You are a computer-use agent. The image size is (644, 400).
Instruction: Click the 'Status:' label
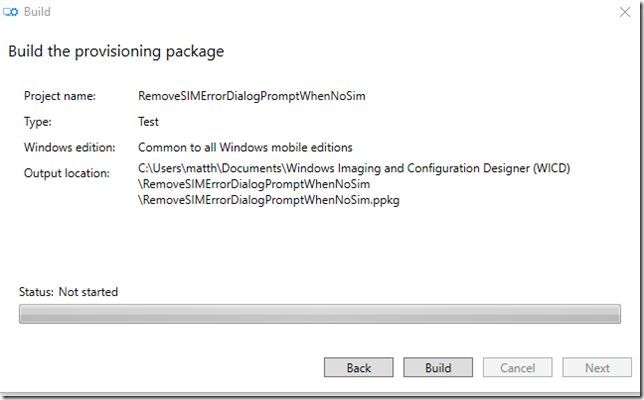point(36,292)
